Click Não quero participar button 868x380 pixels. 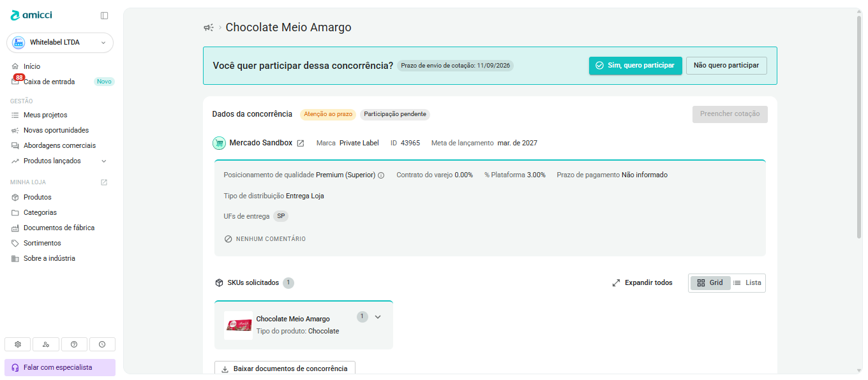pos(726,66)
